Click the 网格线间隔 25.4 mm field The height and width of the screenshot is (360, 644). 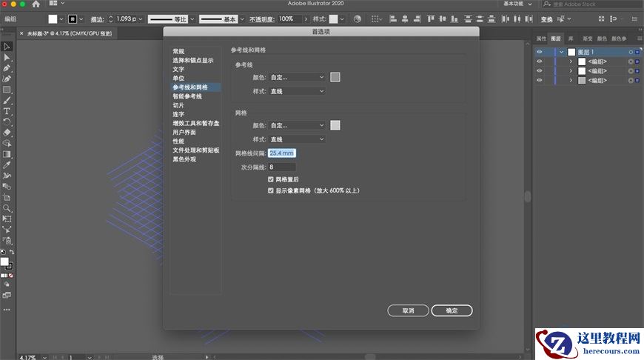click(x=282, y=153)
